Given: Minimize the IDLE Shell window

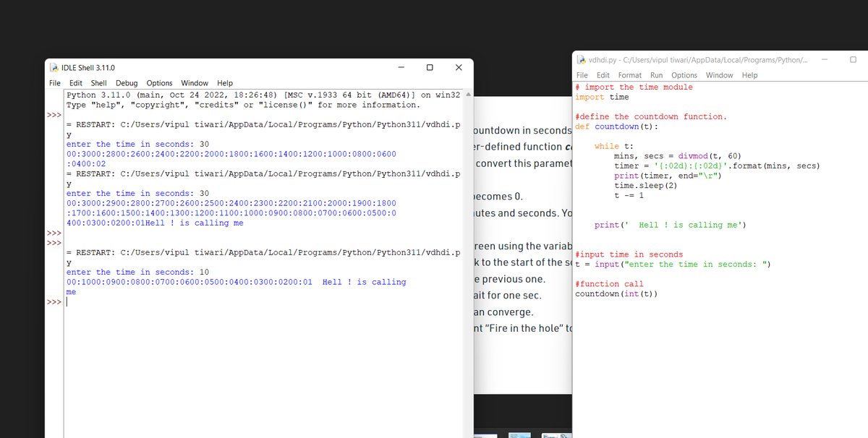Looking at the screenshot, I should pos(401,67).
